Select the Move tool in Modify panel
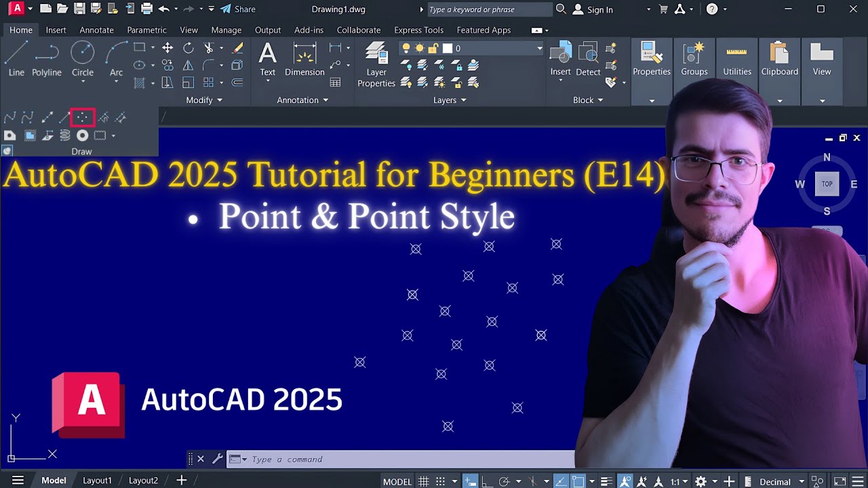Image resolution: width=868 pixels, height=488 pixels. [x=167, y=48]
